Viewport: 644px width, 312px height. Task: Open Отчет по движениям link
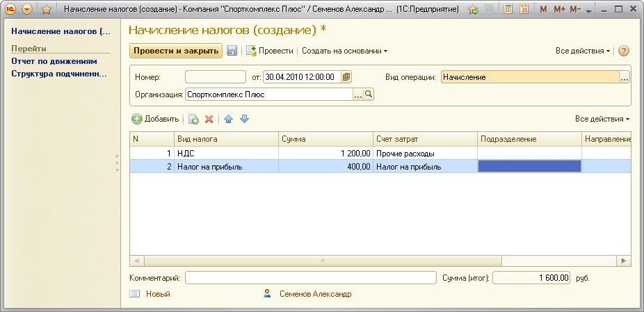pyautogui.click(x=54, y=61)
